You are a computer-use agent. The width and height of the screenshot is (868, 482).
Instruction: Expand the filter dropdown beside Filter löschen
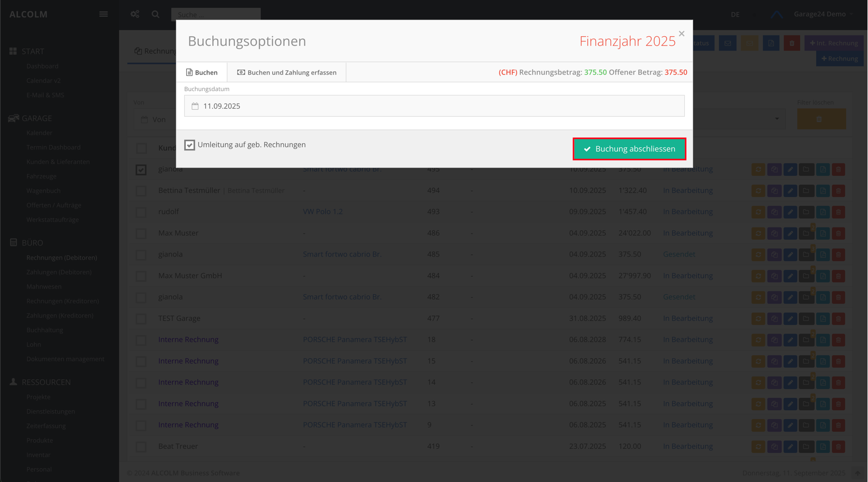pos(776,119)
